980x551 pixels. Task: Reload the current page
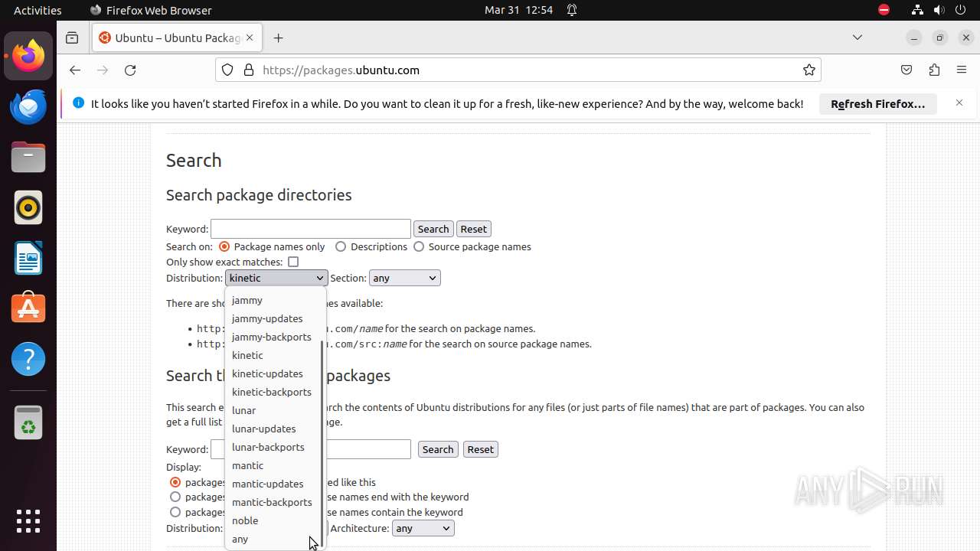pos(130,70)
